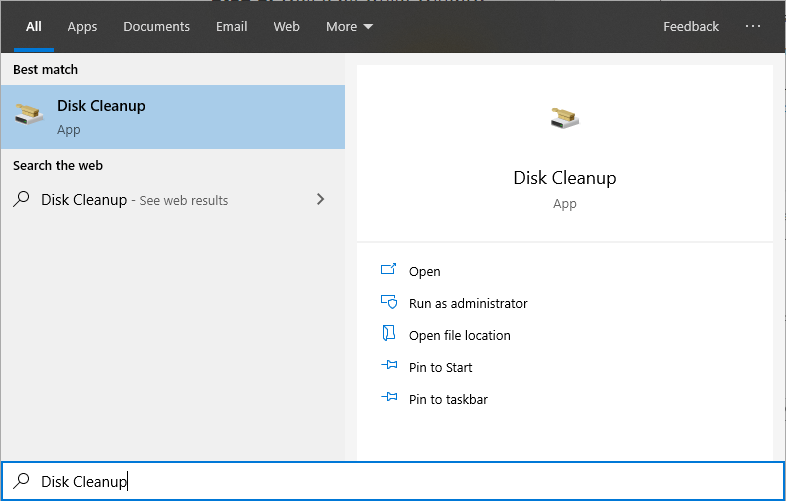Viewport: 786px width, 501px height.
Task: Open the Email search tab
Action: pos(232,27)
